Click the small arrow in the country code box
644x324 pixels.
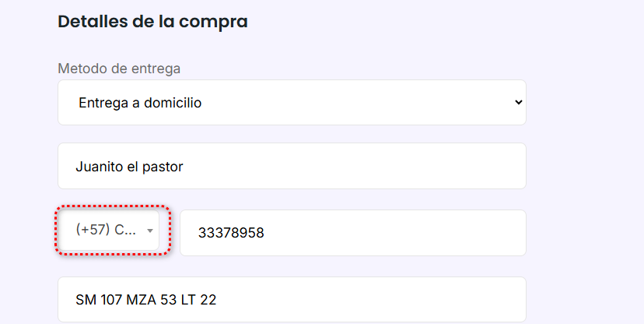149,231
